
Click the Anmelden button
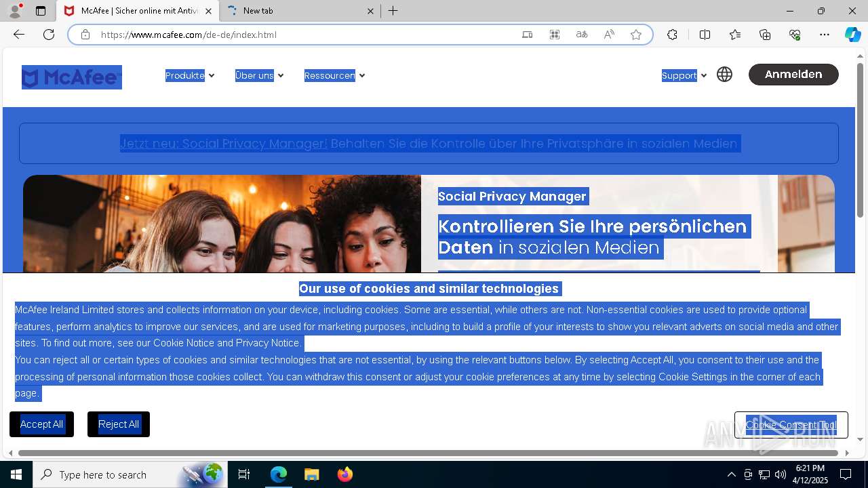click(793, 75)
